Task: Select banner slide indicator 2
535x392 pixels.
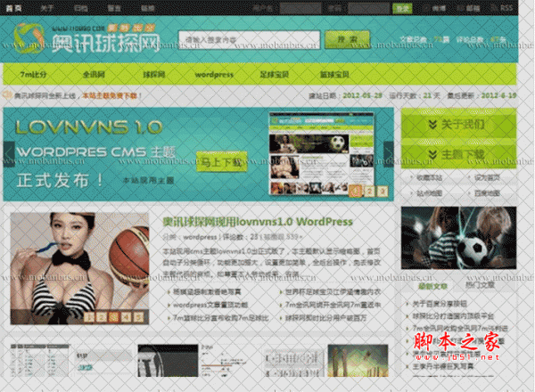Action: 369,192
